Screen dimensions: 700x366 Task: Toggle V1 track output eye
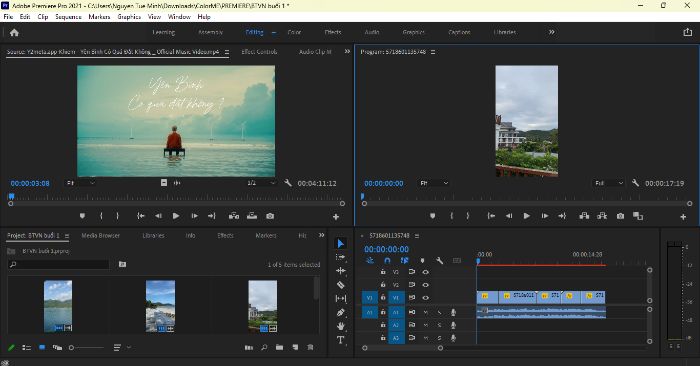(425, 298)
